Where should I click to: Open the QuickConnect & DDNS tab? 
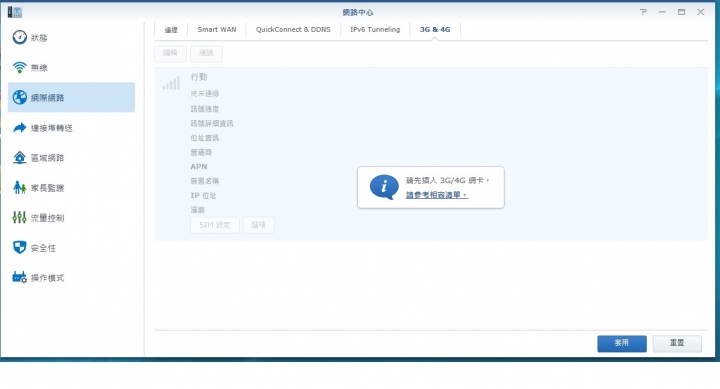[x=293, y=29]
